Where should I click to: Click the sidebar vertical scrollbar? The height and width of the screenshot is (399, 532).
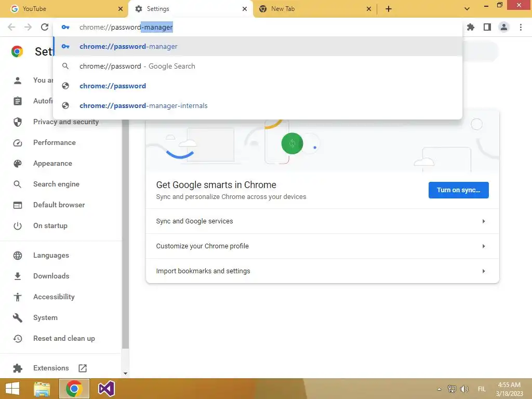[125, 234]
